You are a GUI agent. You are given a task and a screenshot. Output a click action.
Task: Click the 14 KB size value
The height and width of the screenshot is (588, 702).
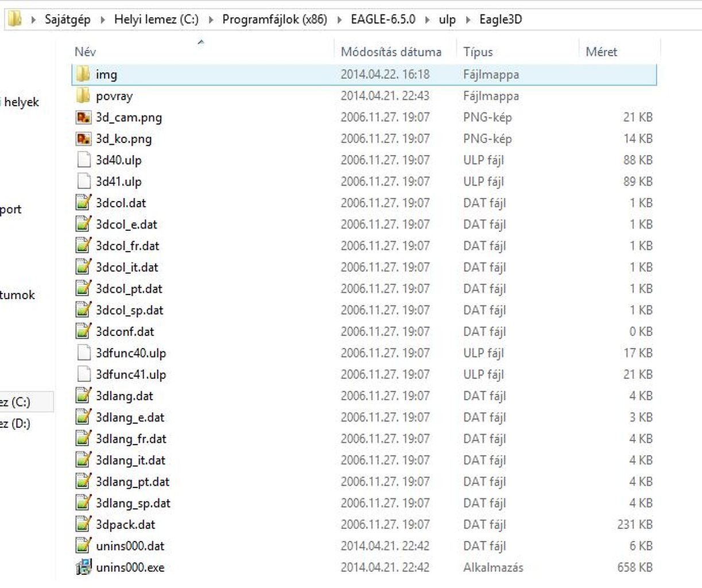(x=638, y=138)
